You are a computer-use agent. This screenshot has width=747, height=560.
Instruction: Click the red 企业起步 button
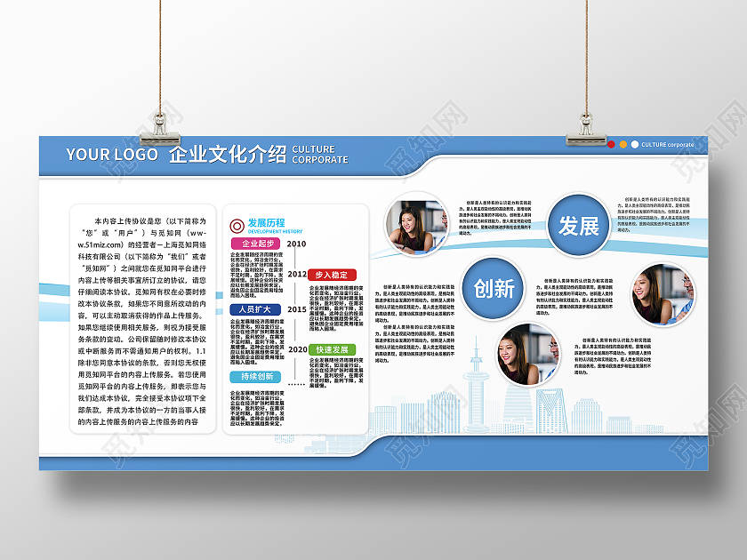point(255,244)
